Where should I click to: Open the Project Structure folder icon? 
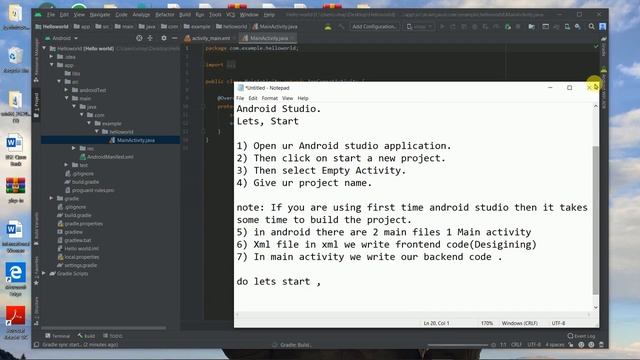click(x=531, y=27)
